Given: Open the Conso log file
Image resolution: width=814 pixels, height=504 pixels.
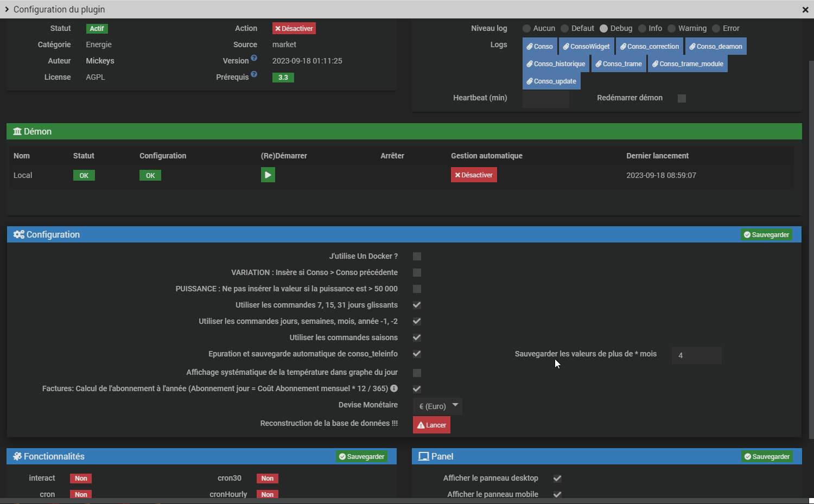Looking at the screenshot, I should (x=540, y=47).
